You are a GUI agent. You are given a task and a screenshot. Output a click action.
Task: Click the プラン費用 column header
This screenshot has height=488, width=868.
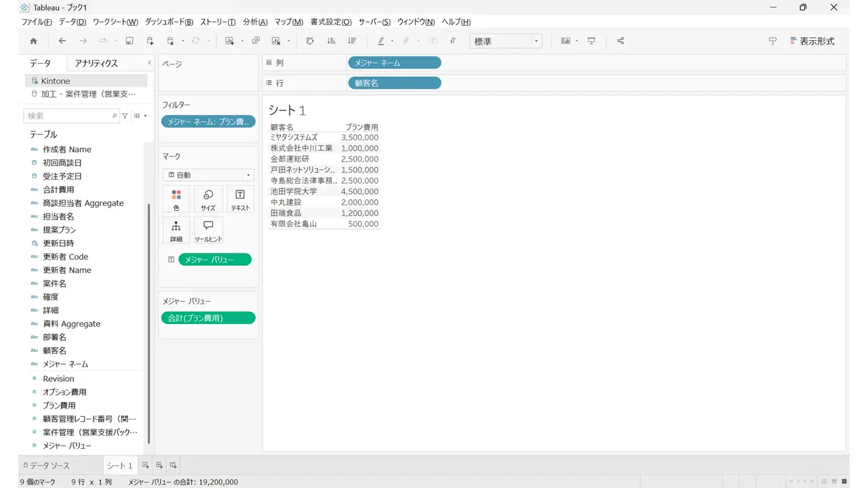pyautogui.click(x=361, y=127)
